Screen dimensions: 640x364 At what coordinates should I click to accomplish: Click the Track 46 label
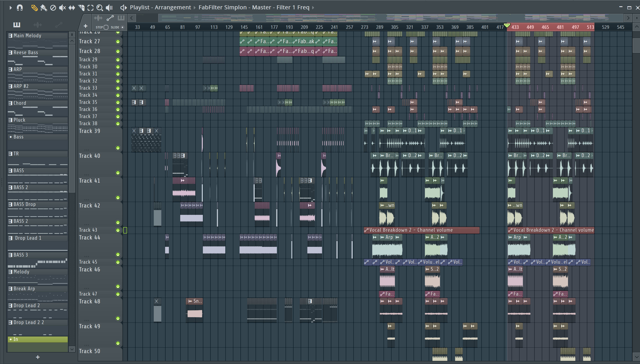[89, 269]
